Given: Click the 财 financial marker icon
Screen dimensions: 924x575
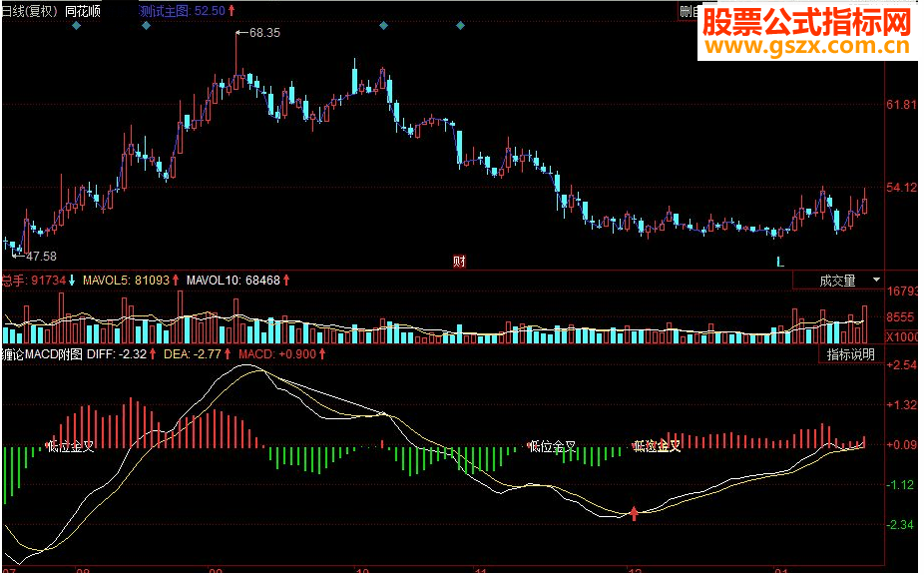Looking at the screenshot, I should point(459,262).
